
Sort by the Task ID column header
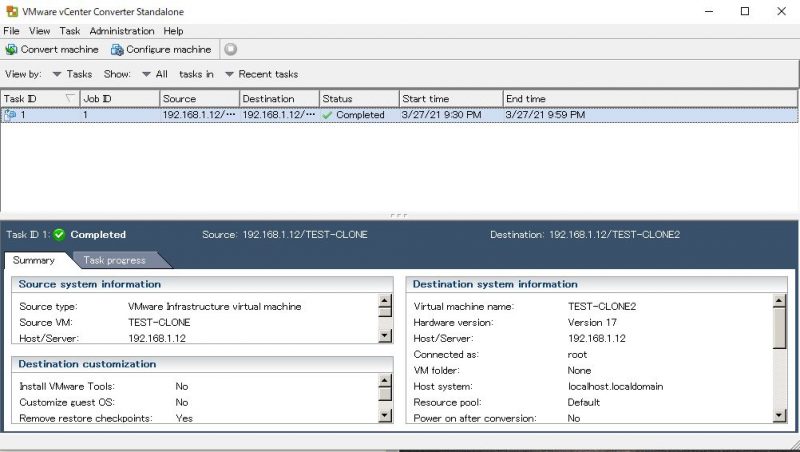(40, 98)
